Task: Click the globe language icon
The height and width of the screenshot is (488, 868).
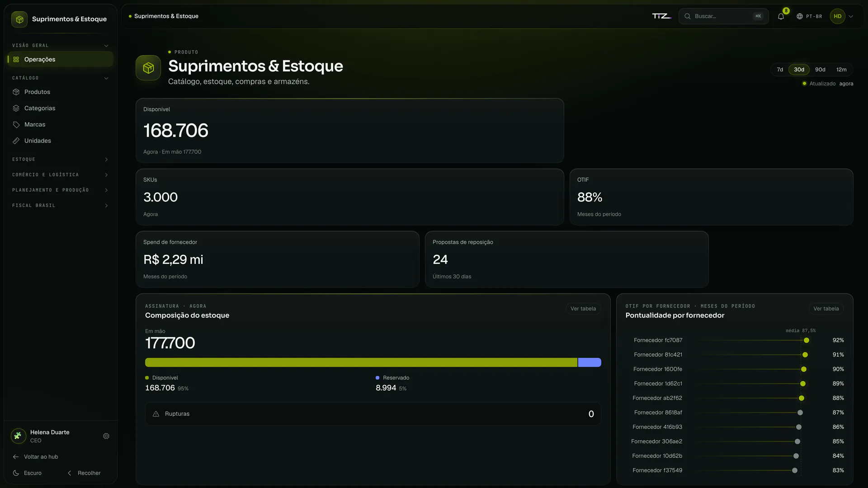Action: (800, 16)
